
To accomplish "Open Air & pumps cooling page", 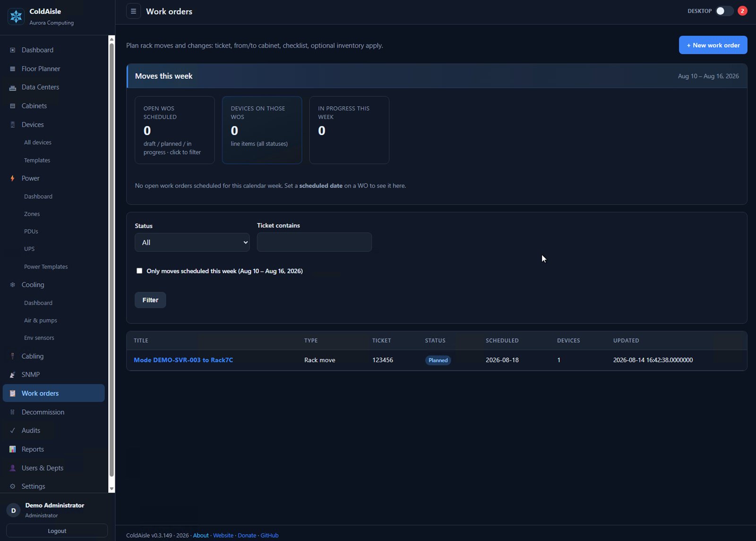I will pos(41,321).
